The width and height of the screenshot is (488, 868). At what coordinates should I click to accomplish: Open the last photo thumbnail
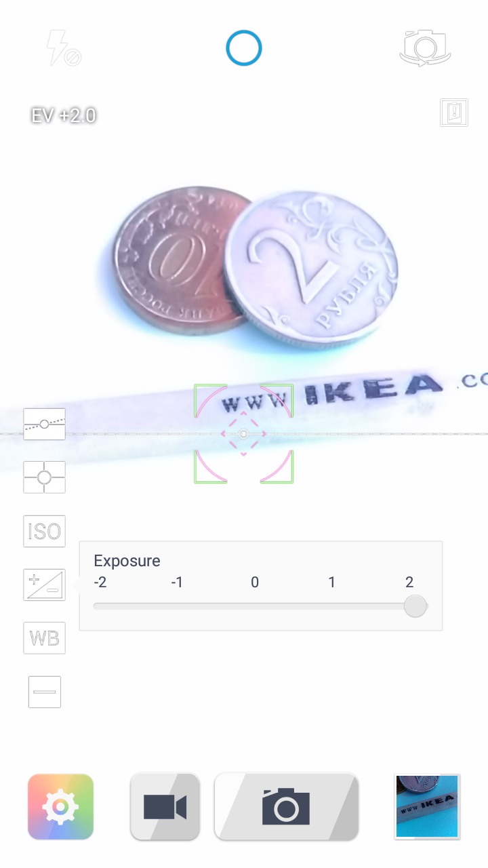[428, 807]
